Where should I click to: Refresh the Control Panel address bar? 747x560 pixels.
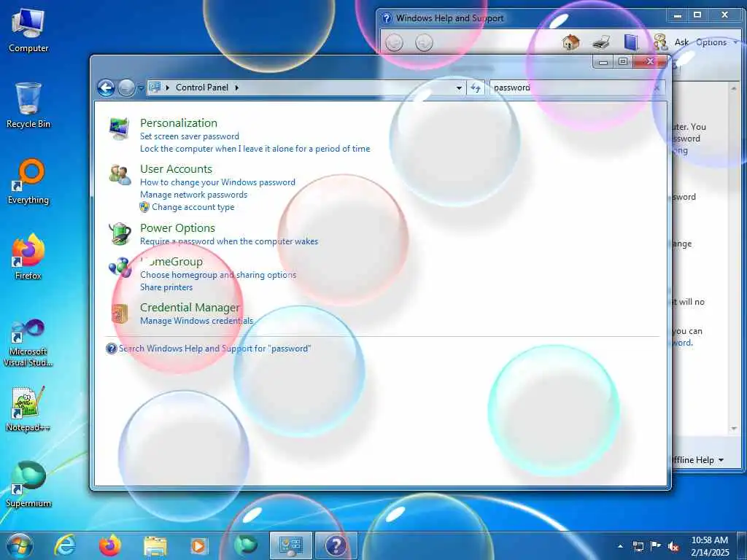pyautogui.click(x=476, y=87)
